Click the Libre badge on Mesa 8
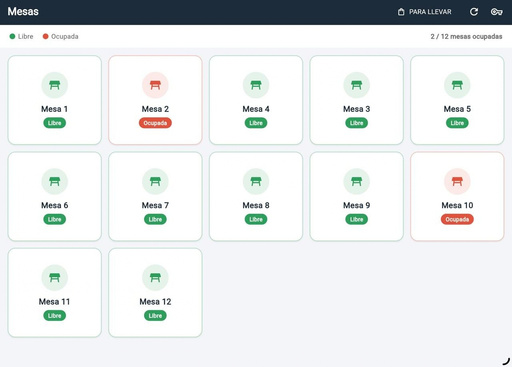Screen dimensions: 512x367 [256, 219]
